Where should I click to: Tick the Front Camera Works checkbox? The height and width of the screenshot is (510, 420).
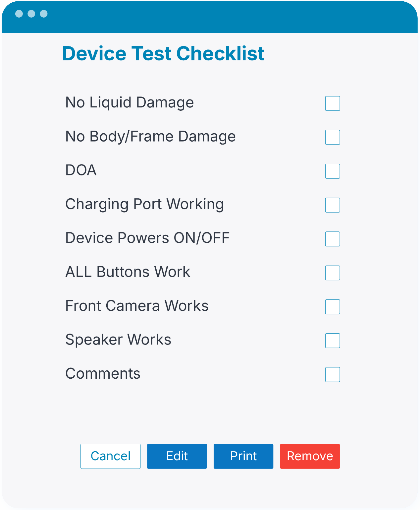(x=333, y=307)
